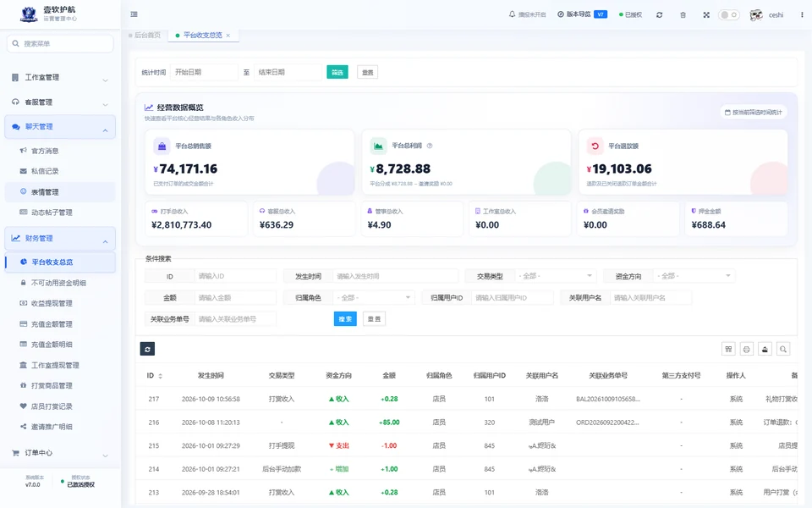Open the 资金方向 dropdown
812x508 pixels.
pyautogui.click(x=694, y=276)
